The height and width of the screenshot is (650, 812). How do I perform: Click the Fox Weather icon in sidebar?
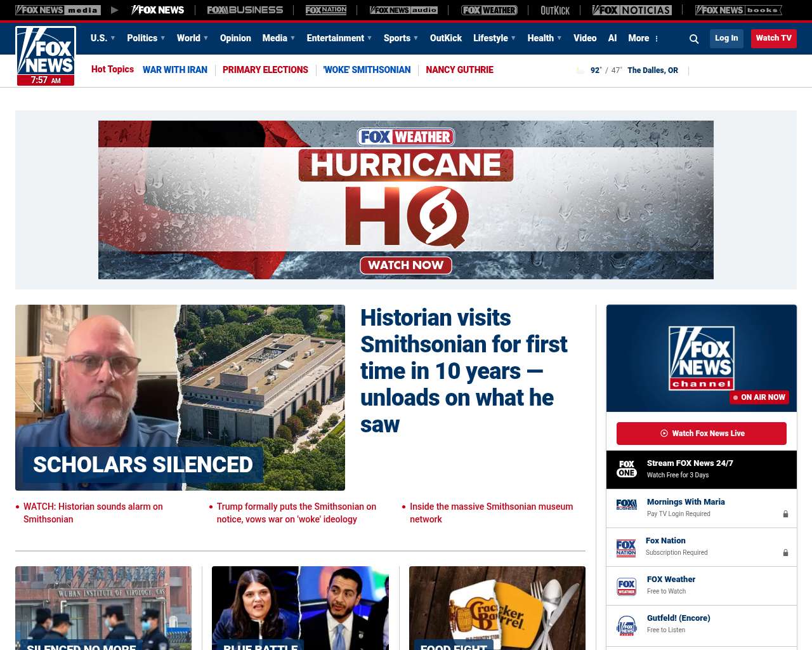click(x=627, y=587)
